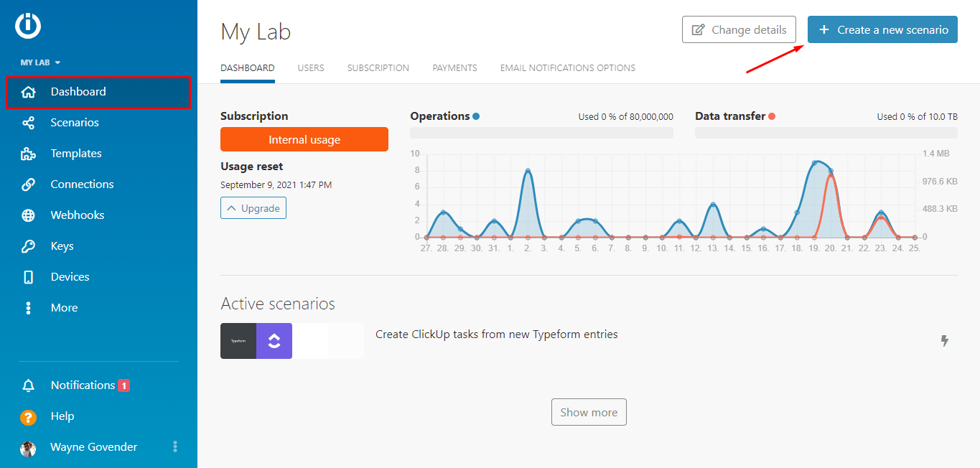Open Connections via the link icon
The width and height of the screenshot is (980, 468).
click(x=29, y=184)
